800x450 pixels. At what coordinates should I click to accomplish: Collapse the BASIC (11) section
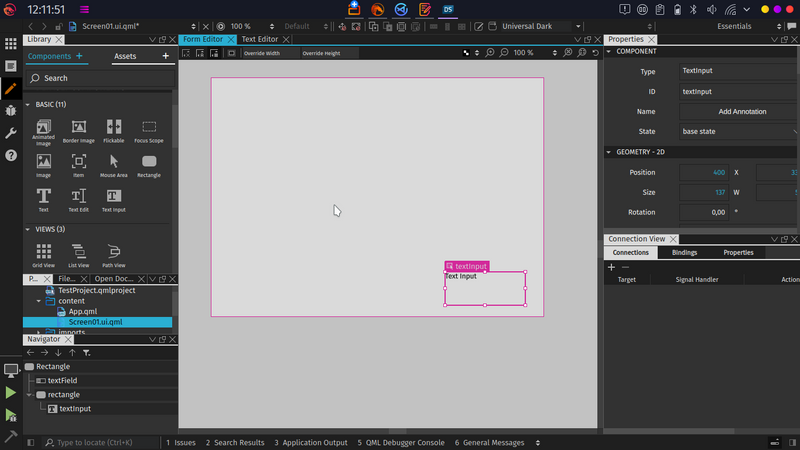point(28,104)
